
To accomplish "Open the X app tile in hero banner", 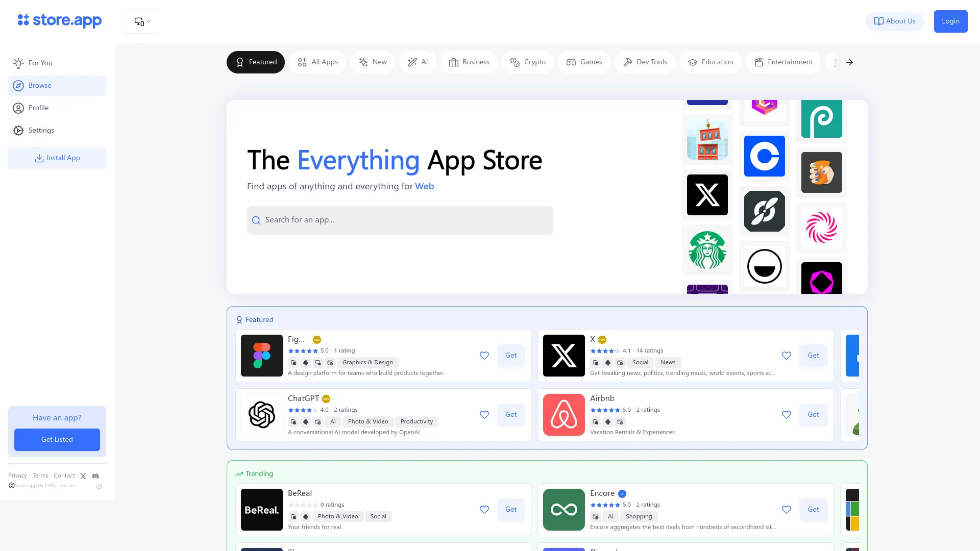I will [x=707, y=195].
